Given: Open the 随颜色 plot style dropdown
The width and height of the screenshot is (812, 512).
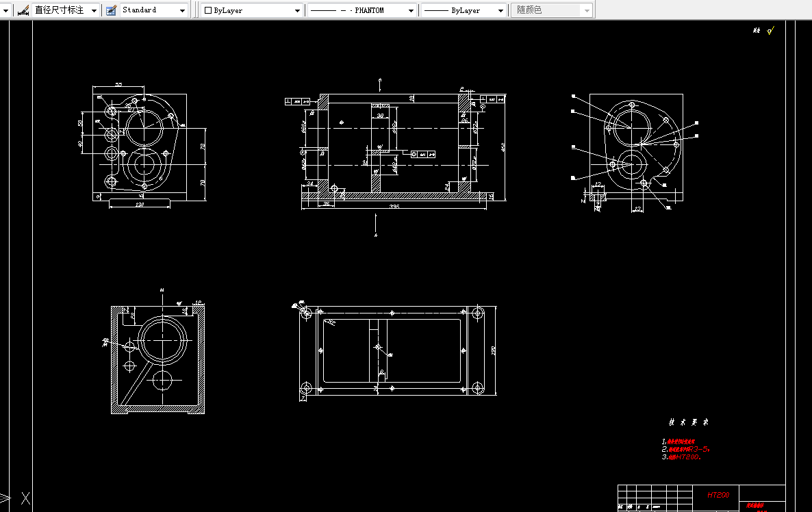Looking at the screenshot, I should pos(552,10).
